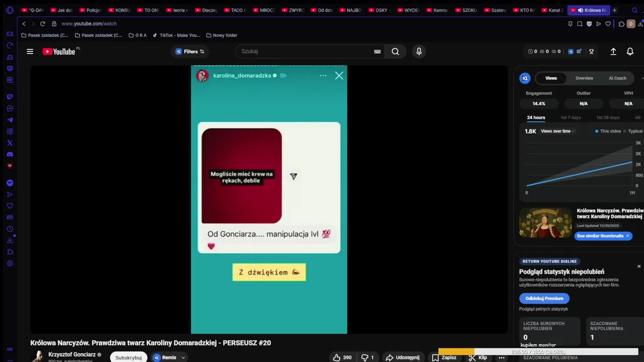This screenshot has width=644, height=362.
Task: Open Telegram in the Opera sidebar
Action: tap(10, 120)
